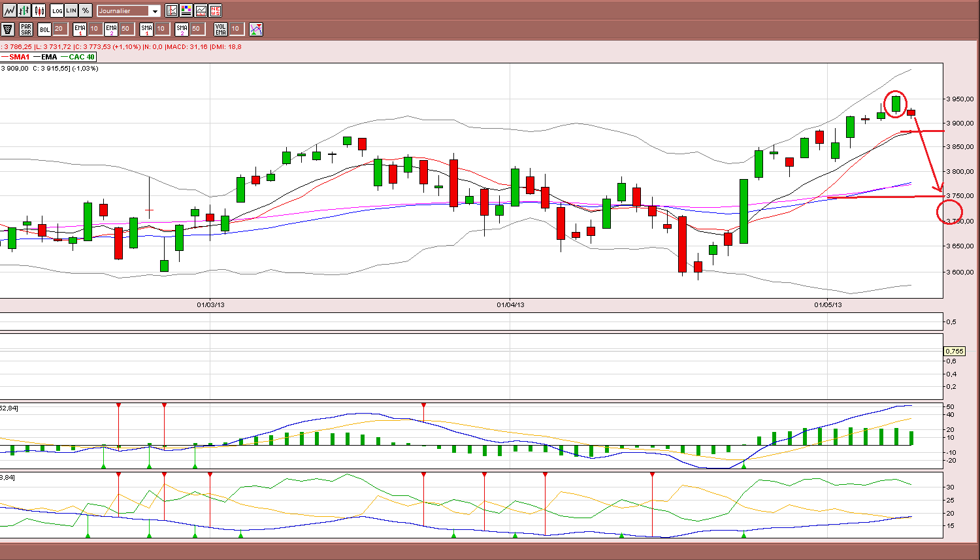
Task: Switch to line chart display
Action: click(9, 10)
